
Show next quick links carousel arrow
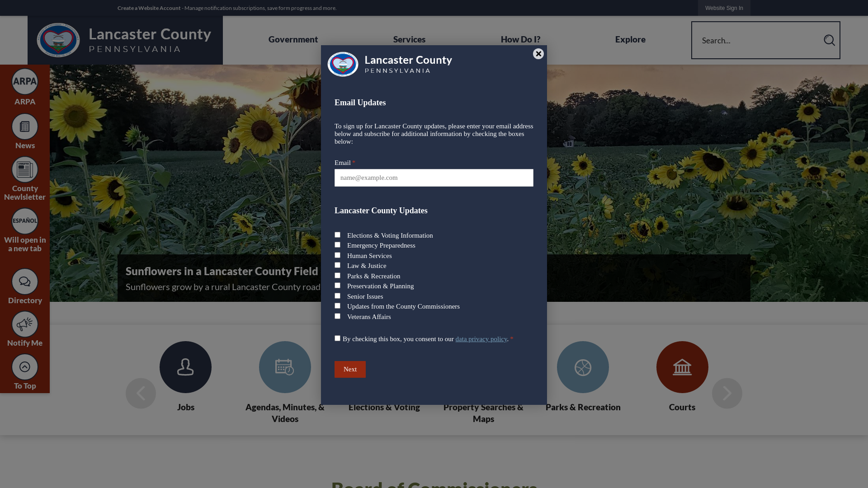tap(727, 393)
